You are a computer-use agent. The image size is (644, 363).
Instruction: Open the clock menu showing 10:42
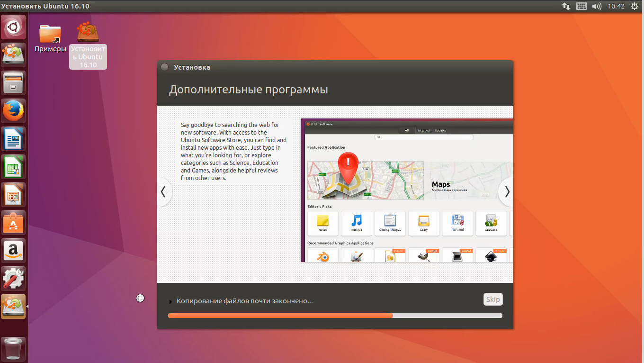[616, 6]
